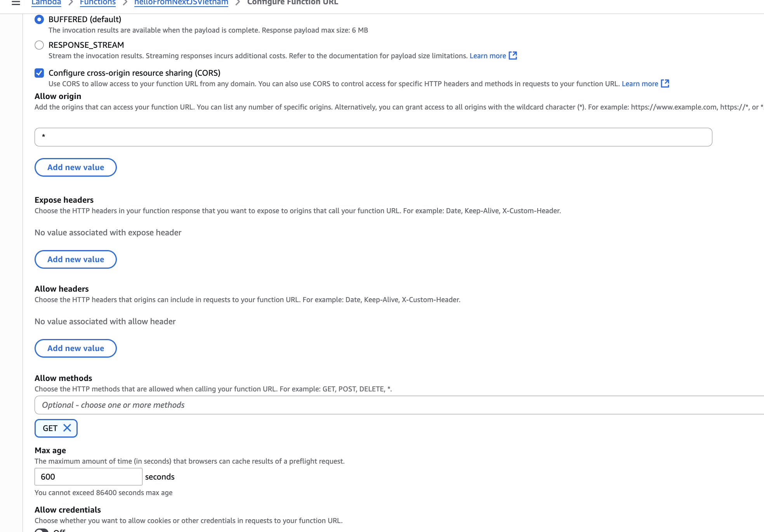This screenshot has height=532, width=764.
Task: Open helloFromNextJSVietnam function breadcrumb
Action: pyautogui.click(x=181, y=3)
